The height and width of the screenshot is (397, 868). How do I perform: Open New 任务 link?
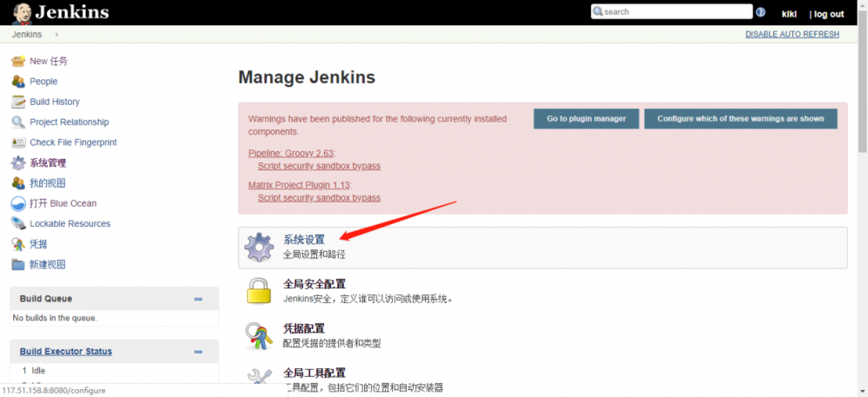pyautogui.click(x=49, y=61)
